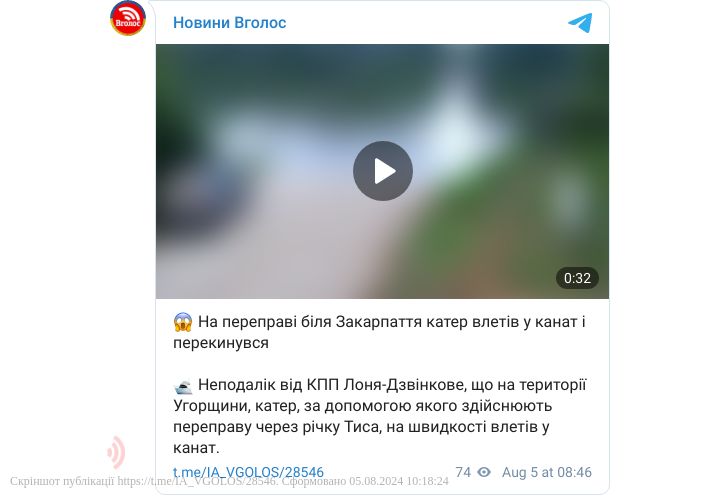Click the paragraph mentioning КПП Лоня-Дзвінкове
Viewport: 720px width, 499px height.
tap(380, 416)
